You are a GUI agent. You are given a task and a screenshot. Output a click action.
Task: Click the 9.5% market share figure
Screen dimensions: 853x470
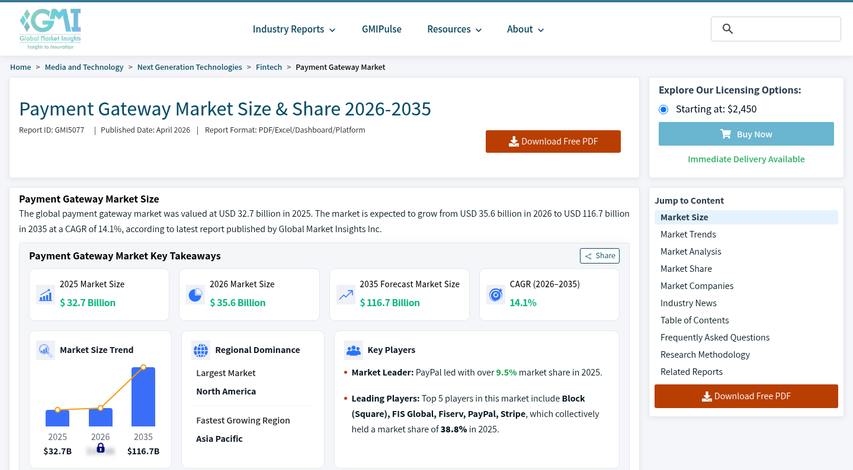(x=506, y=373)
